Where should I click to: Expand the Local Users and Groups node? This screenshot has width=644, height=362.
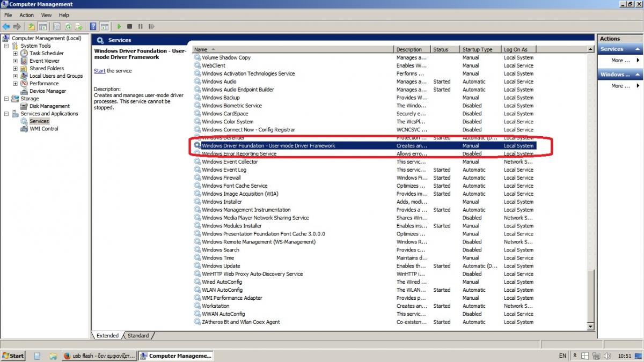point(16,76)
